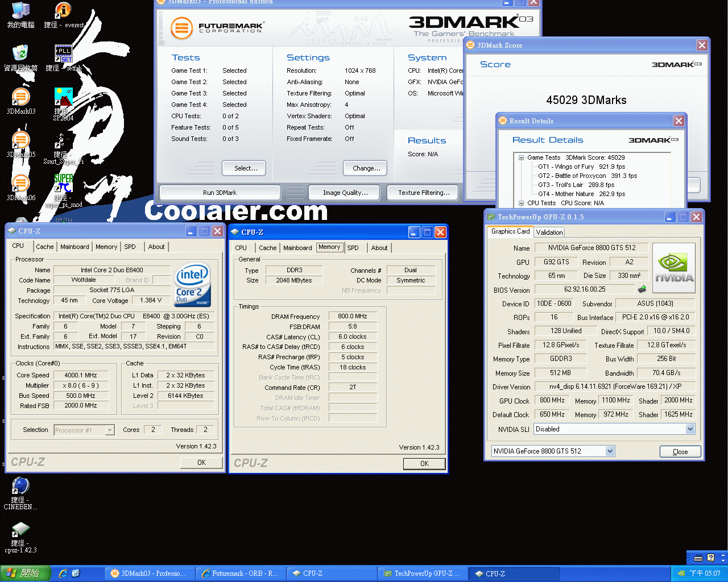Launch the 3DMark05 desktop shortcut
This screenshot has width=728, height=582.
point(20,144)
